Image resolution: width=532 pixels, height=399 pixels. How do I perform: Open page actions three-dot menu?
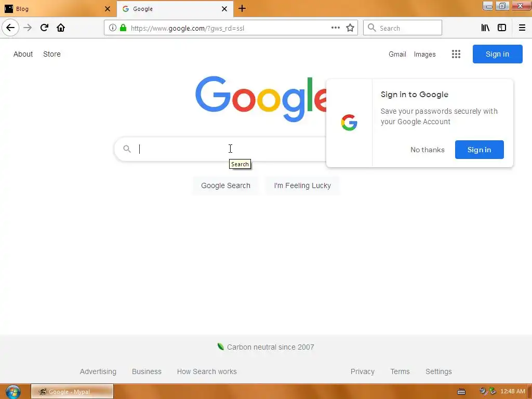(336, 28)
